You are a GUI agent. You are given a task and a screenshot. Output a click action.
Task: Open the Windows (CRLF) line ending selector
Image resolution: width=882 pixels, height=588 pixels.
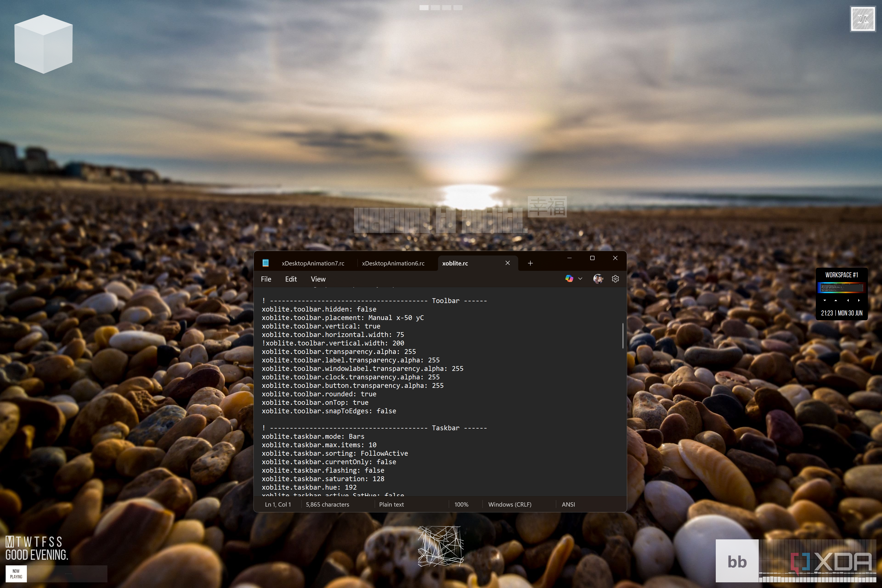(x=510, y=504)
